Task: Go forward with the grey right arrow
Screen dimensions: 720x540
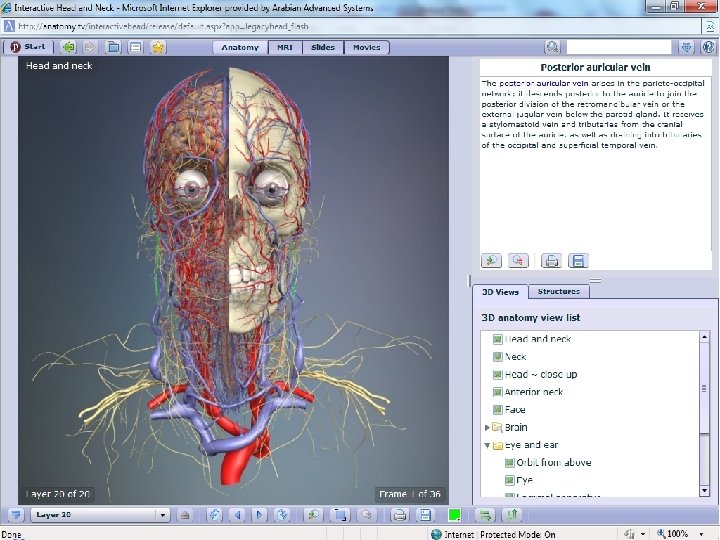Action: point(90,47)
